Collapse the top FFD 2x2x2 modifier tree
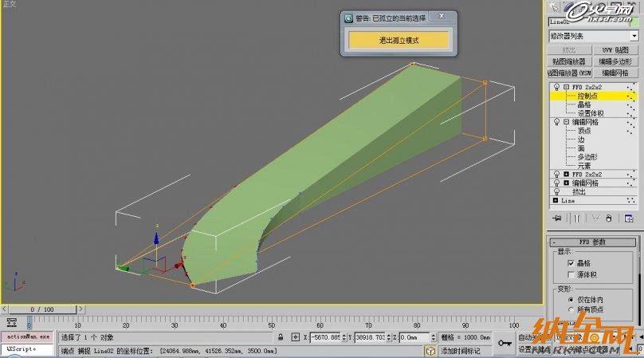 click(x=565, y=86)
